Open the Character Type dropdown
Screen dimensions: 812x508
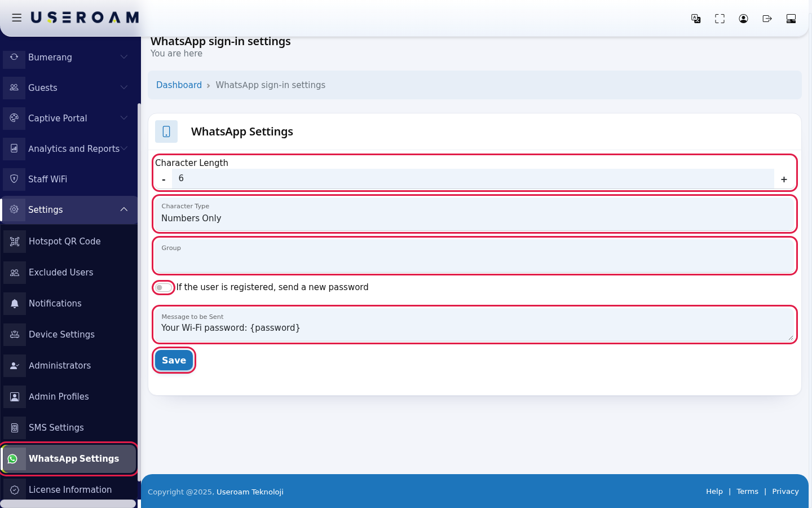(x=475, y=214)
